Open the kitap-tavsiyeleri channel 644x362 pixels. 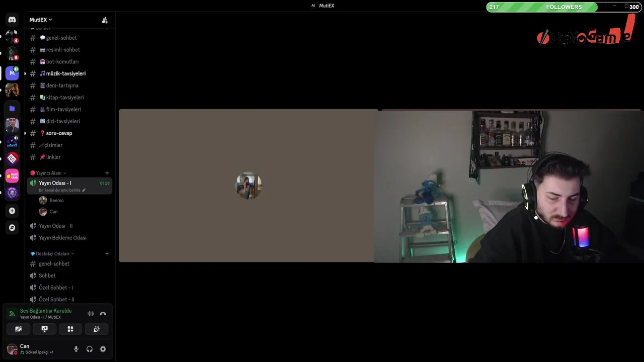point(69,98)
